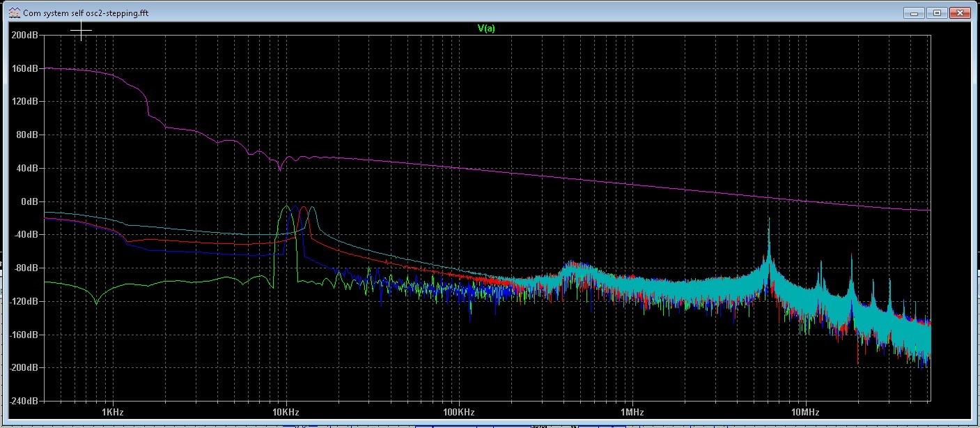Click the LTspice waveform icon in title bar
980x428 pixels.
click(13, 13)
